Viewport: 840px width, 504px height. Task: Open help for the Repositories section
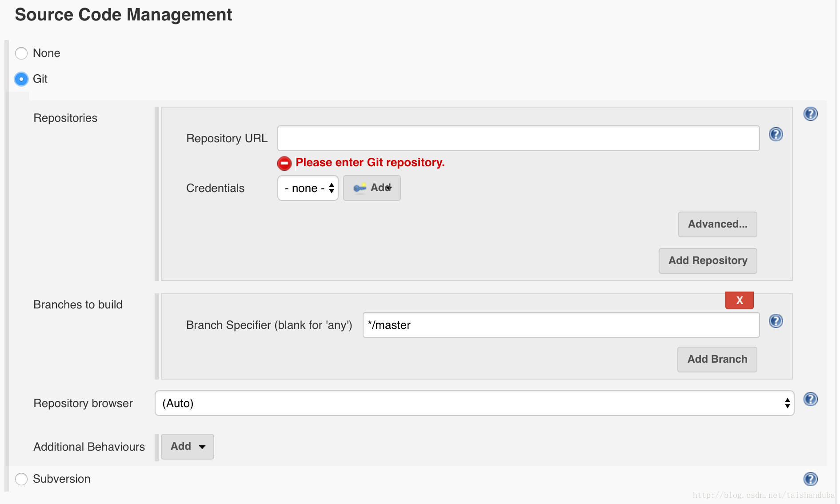click(x=811, y=114)
